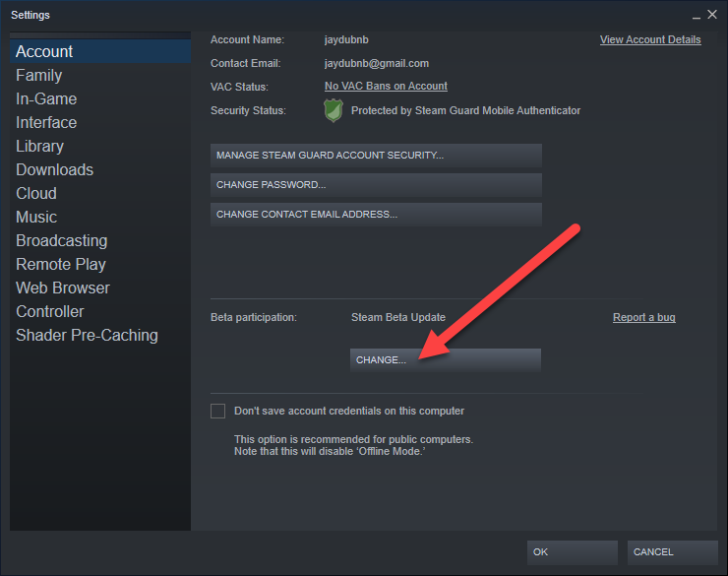Click the Contact Email label

point(246,63)
